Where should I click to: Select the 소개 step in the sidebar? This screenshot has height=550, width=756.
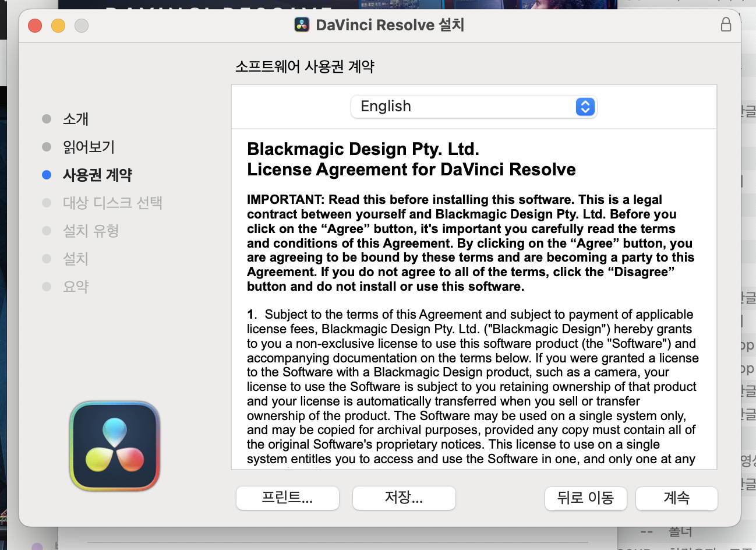point(76,119)
